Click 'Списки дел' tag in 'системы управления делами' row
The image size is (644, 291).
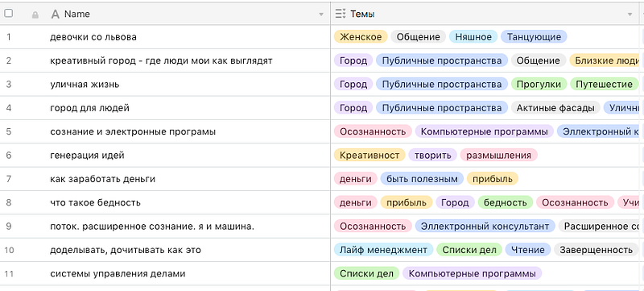click(366, 273)
